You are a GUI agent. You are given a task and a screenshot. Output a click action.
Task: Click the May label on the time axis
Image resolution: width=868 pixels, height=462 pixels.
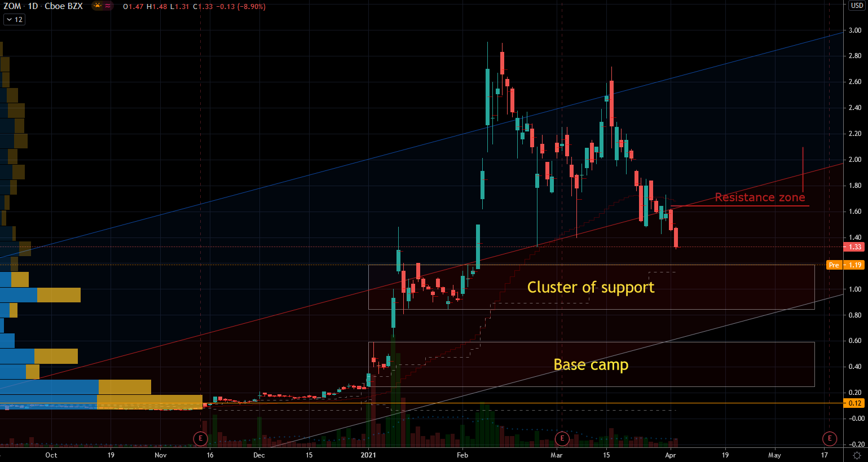(774, 455)
